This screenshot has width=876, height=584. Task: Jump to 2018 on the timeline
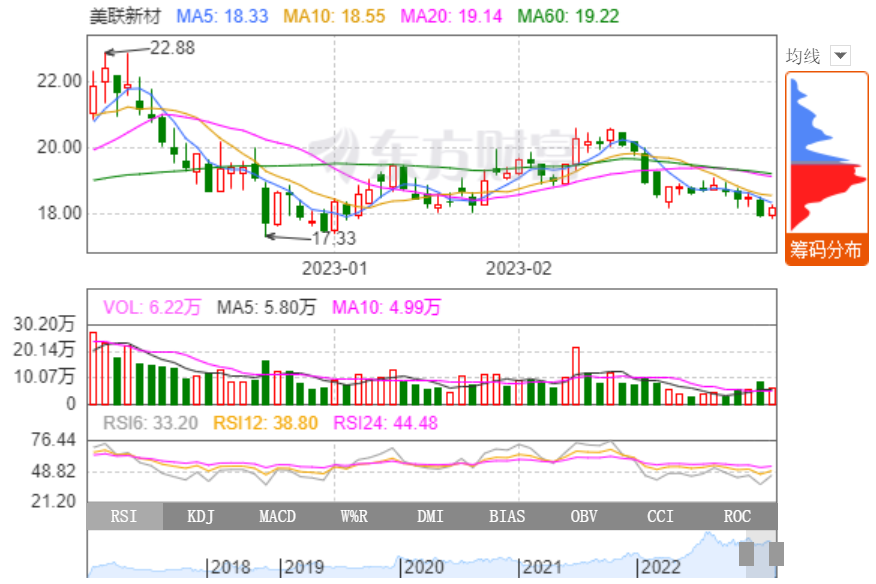point(231,567)
